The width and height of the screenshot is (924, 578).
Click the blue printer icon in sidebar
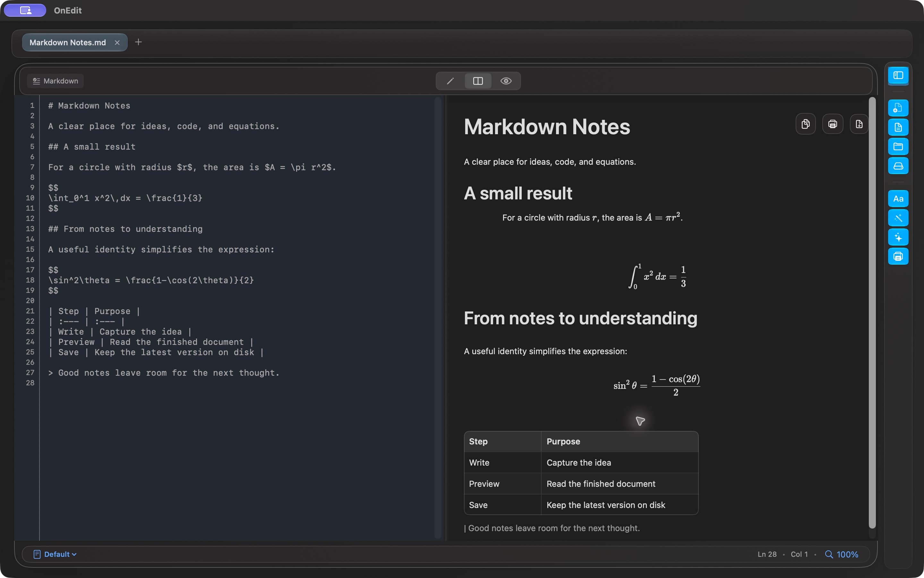coord(898,257)
